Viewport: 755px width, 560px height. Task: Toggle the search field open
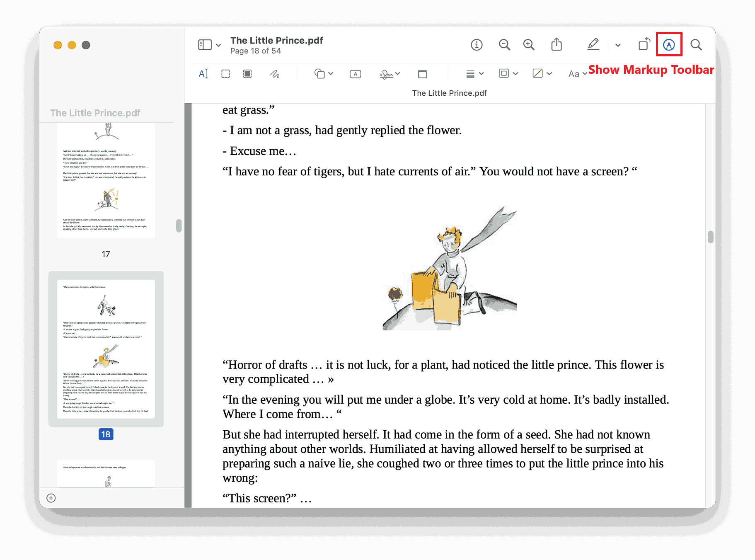[696, 44]
